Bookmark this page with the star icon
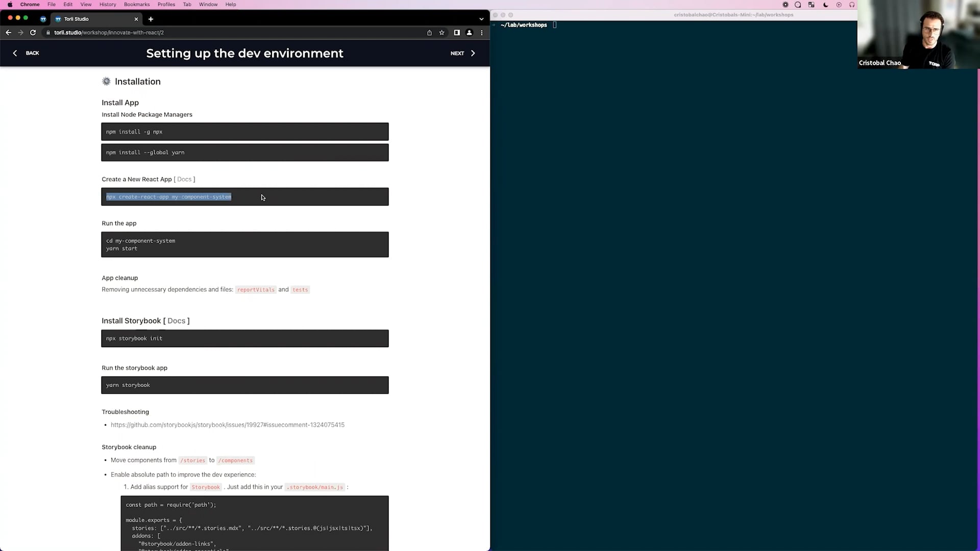 [442, 33]
